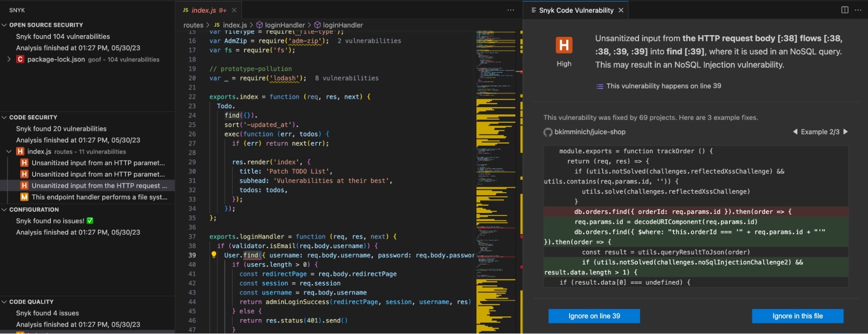Click Ignore in this file button

point(798,316)
